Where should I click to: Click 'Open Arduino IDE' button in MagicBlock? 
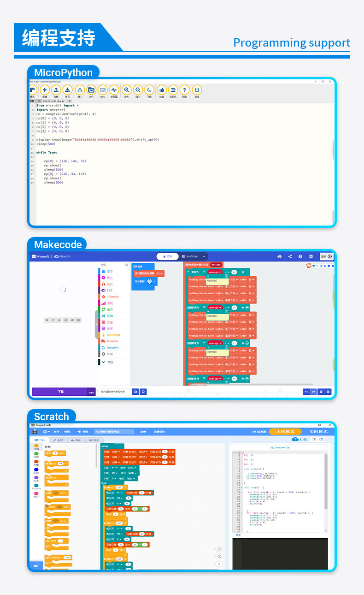click(279, 448)
